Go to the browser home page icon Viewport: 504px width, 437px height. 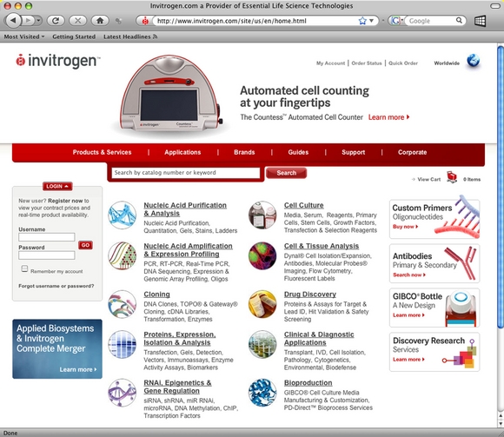(x=100, y=21)
